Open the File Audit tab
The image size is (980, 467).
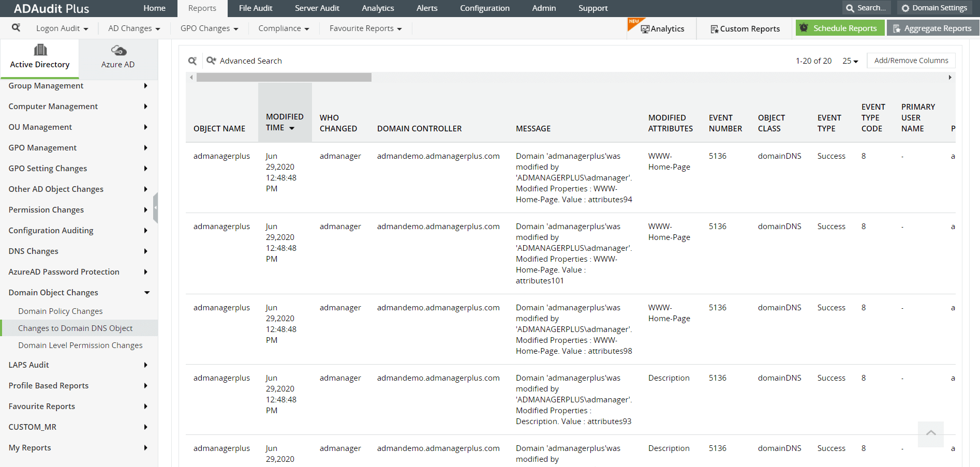pyautogui.click(x=256, y=8)
